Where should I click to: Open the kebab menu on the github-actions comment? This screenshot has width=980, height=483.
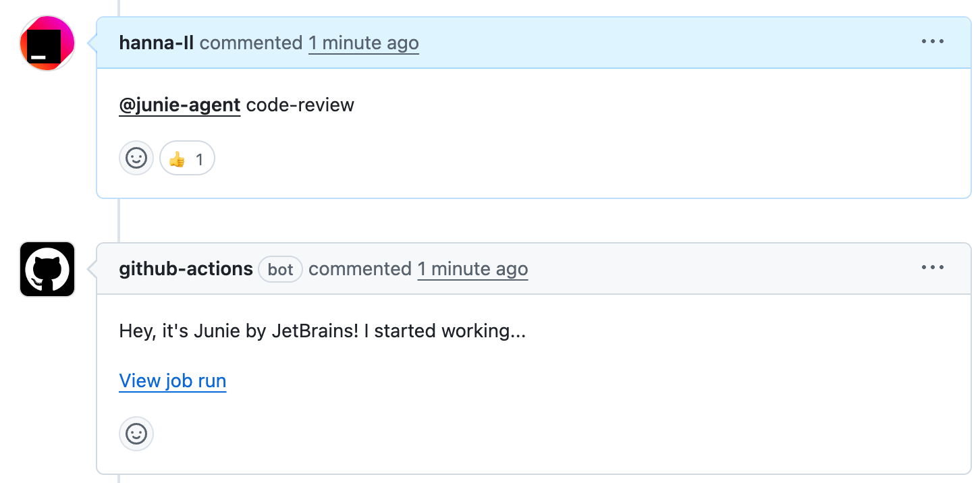tap(932, 267)
